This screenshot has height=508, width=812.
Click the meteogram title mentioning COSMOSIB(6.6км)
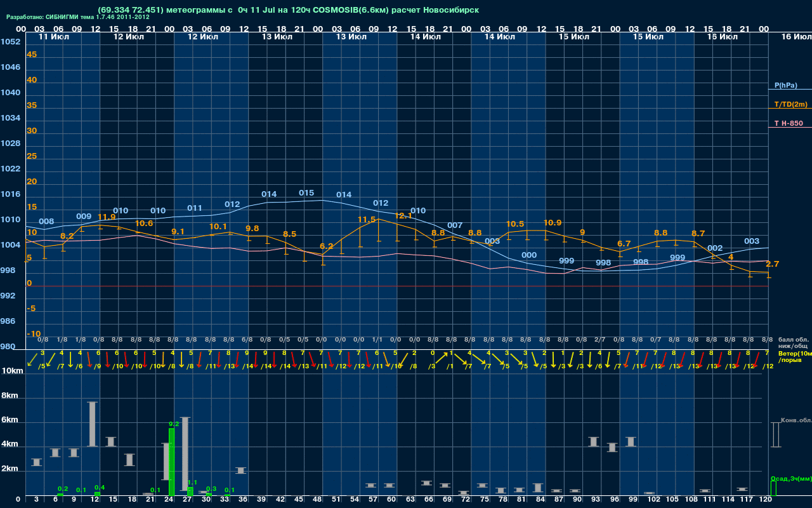click(x=289, y=10)
